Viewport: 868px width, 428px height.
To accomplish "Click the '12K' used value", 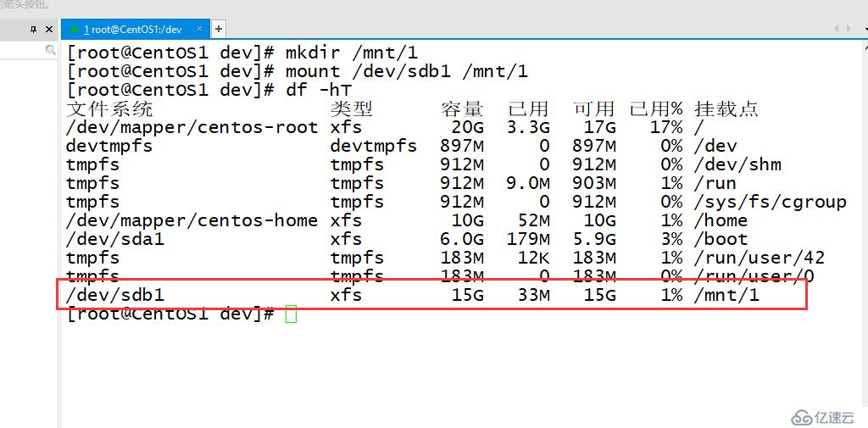I will click(x=534, y=258).
